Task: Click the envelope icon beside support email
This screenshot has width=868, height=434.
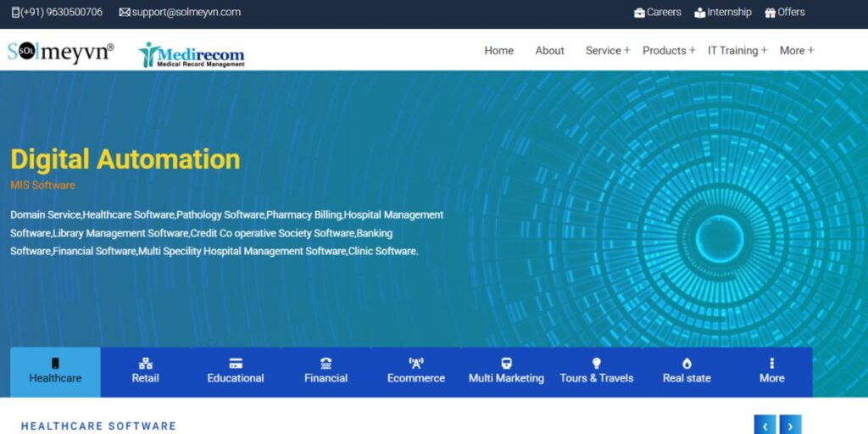Action: coord(125,13)
